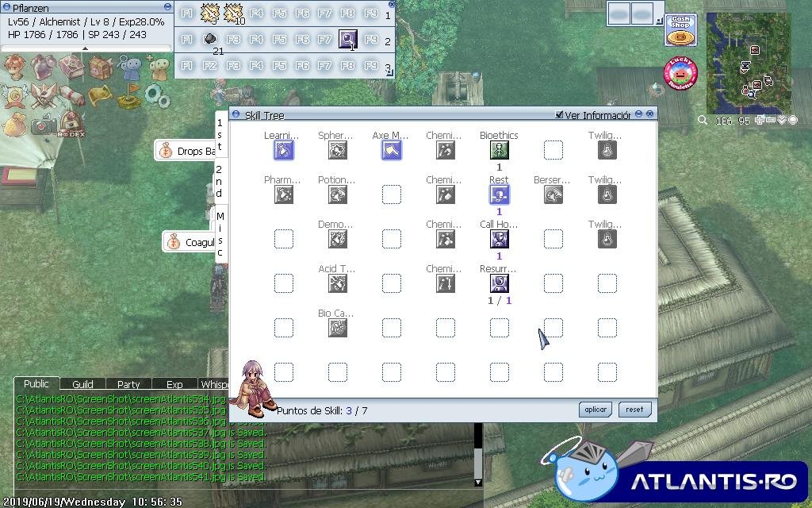Select the Exp chat tab
The height and width of the screenshot is (508, 812).
(x=174, y=384)
